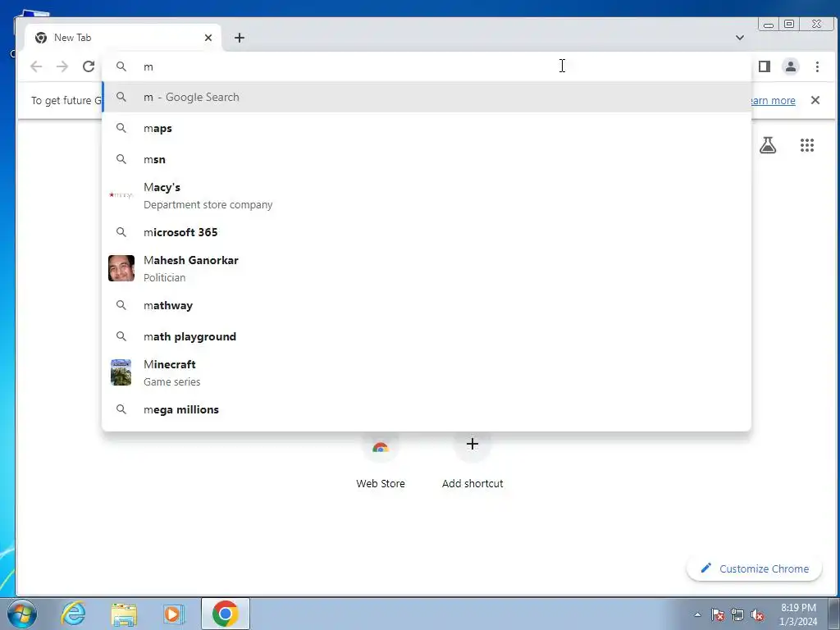This screenshot has height=630, width=840.
Task: Select the 'mathway' suggestion
Action: coord(427,305)
